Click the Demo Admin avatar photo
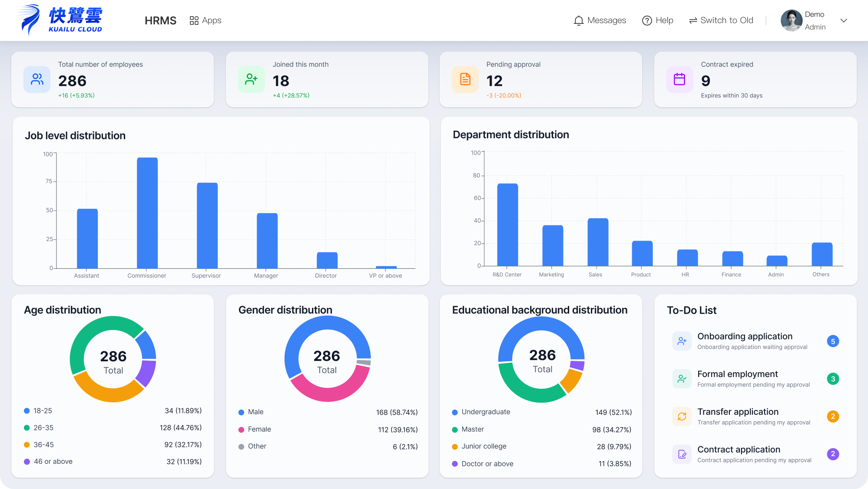The height and width of the screenshot is (489, 868). point(791,20)
